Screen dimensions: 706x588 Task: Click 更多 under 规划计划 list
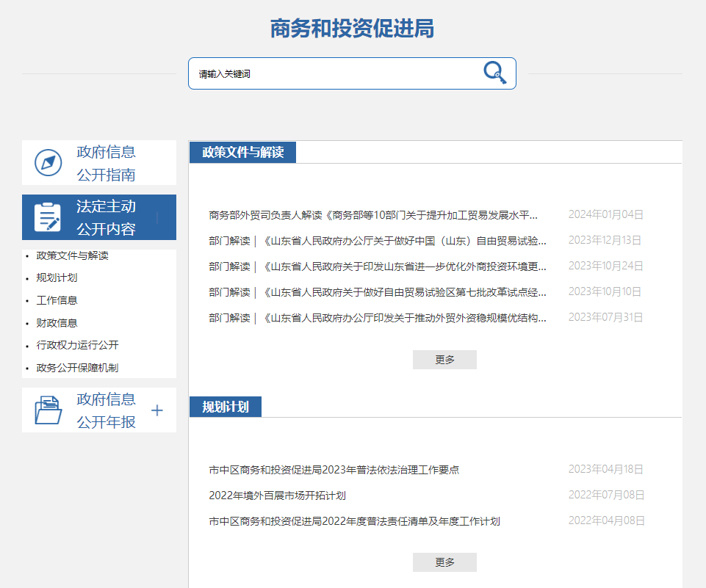(x=444, y=562)
